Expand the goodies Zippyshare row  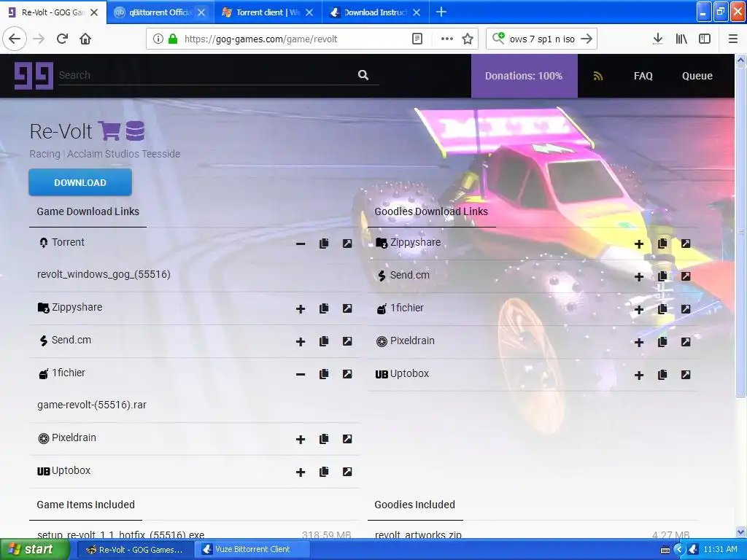[x=639, y=244]
